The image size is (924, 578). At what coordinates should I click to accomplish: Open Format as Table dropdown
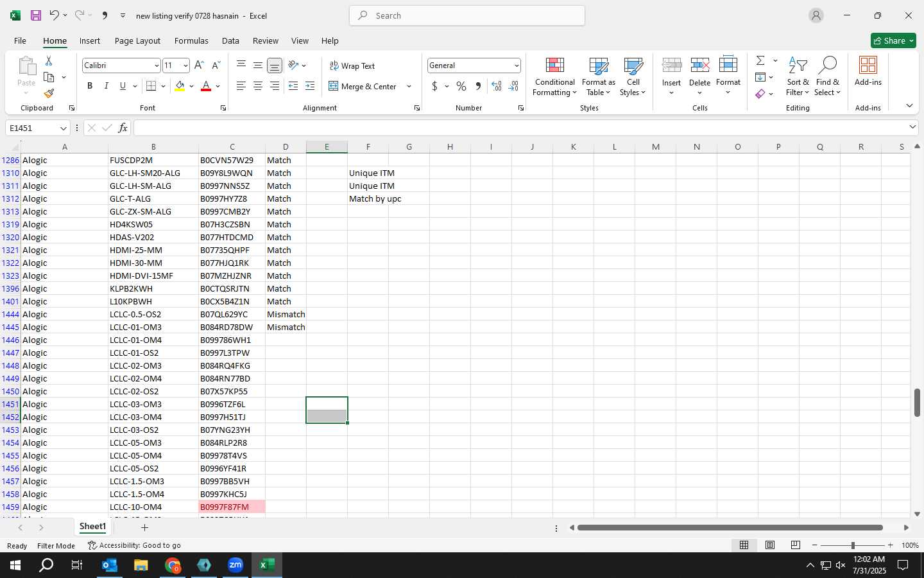pos(599,76)
